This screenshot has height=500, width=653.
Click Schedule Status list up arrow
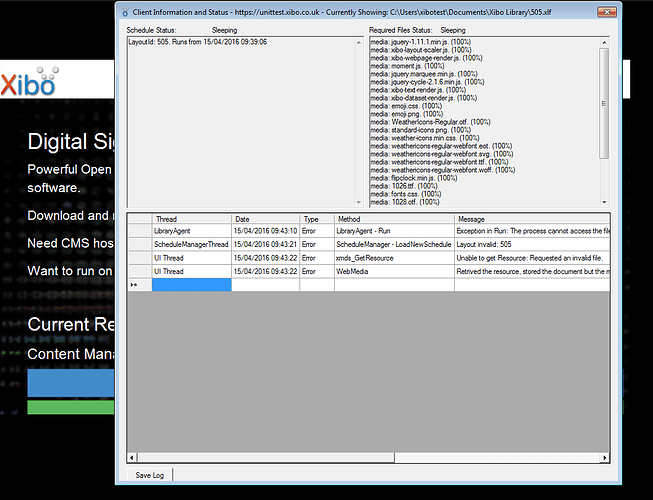pos(359,42)
